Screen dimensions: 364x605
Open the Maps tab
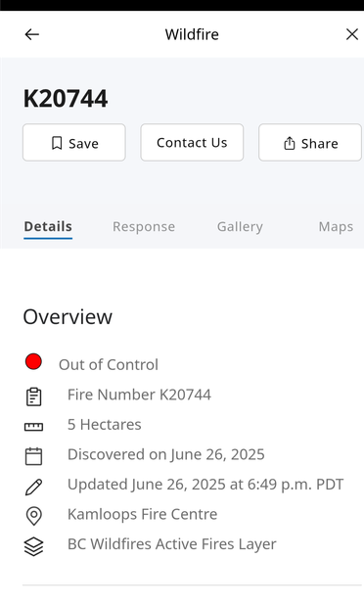pyautogui.click(x=336, y=226)
